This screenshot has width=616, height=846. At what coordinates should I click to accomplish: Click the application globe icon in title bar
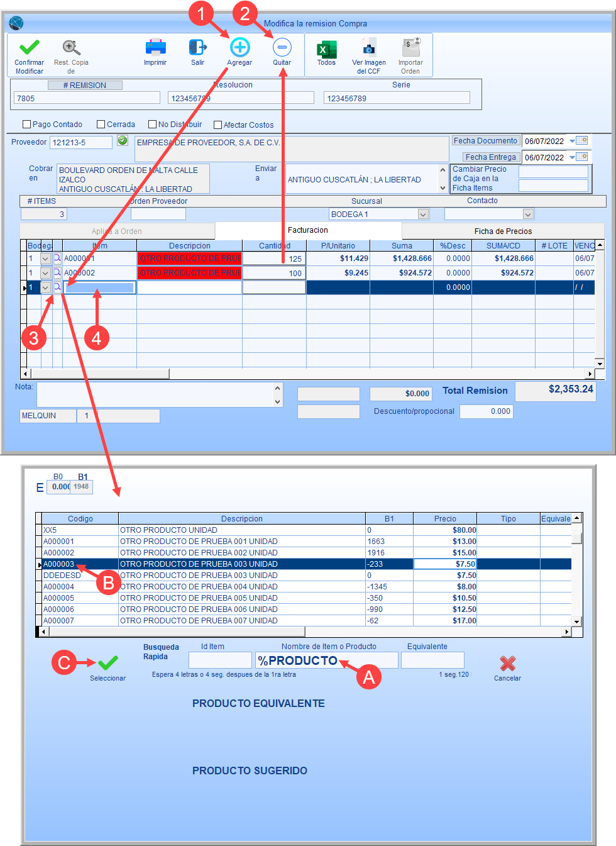16,23
